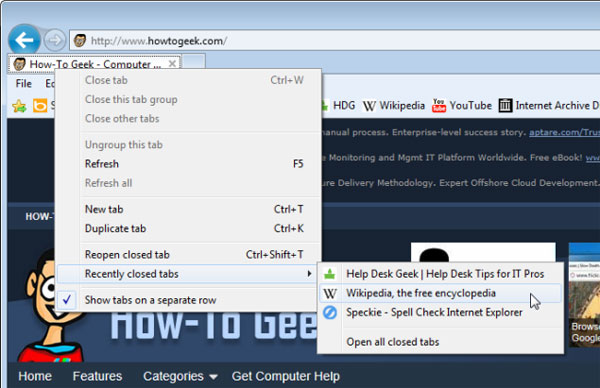Screen dimensions: 600x388
Task: Open the Wikipedia bookmark icon in favorites bar
Action: (x=369, y=106)
